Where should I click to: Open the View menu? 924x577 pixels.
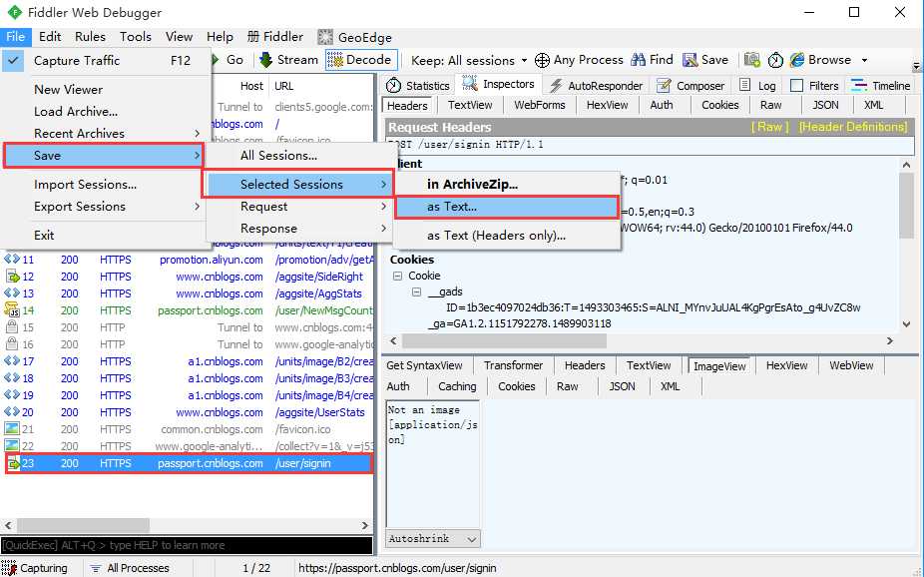pos(180,37)
